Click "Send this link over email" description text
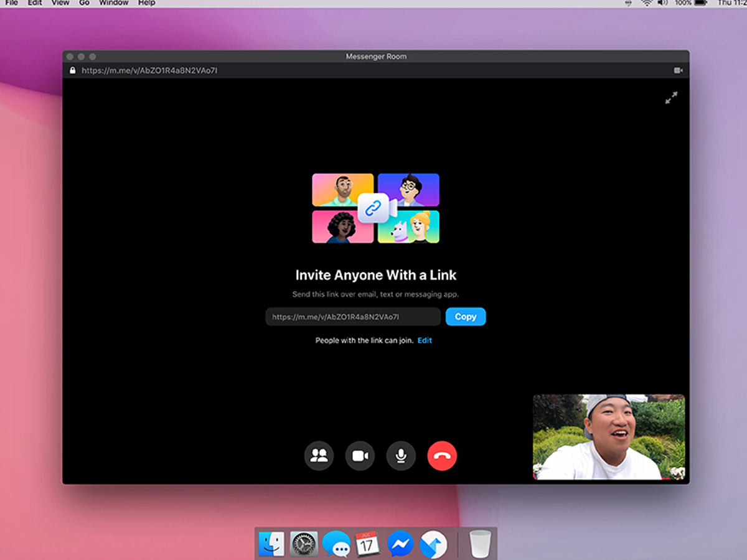Screen dimensions: 747x560 375,294
